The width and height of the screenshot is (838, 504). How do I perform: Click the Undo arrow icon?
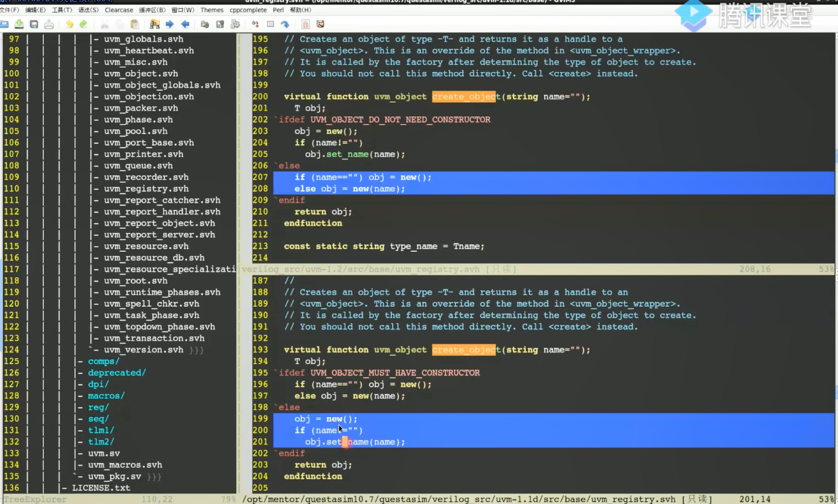tap(69, 24)
